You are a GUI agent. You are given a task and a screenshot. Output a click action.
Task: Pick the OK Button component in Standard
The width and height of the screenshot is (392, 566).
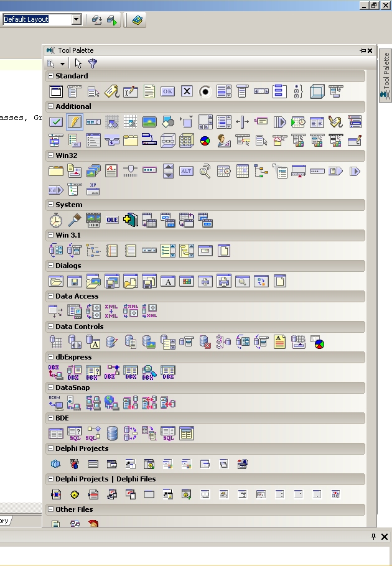[x=167, y=91]
